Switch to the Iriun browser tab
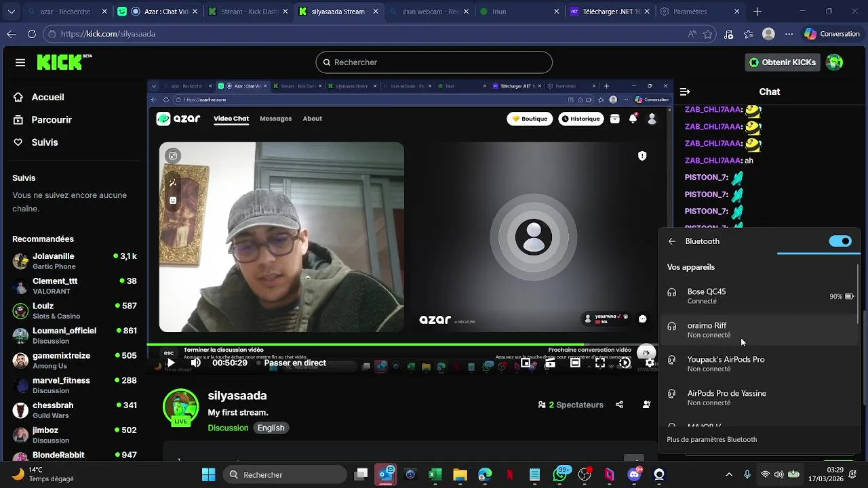The image size is (868, 488). point(519,12)
